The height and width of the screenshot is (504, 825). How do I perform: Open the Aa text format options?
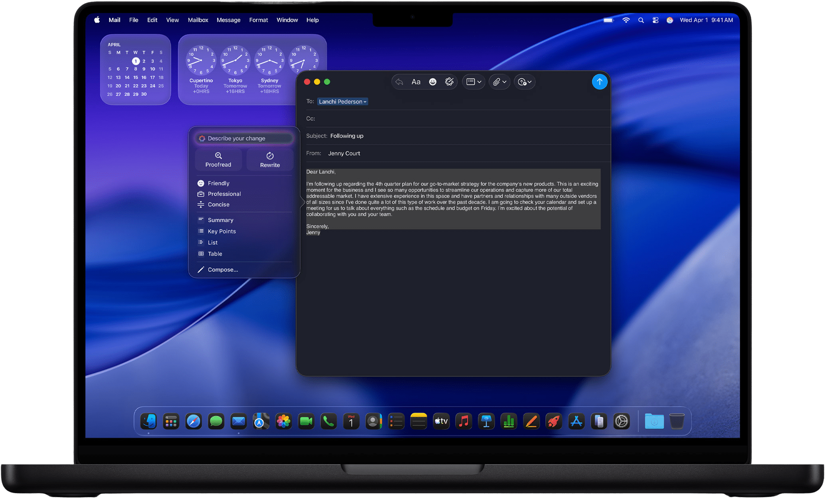pyautogui.click(x=416, y=82)
